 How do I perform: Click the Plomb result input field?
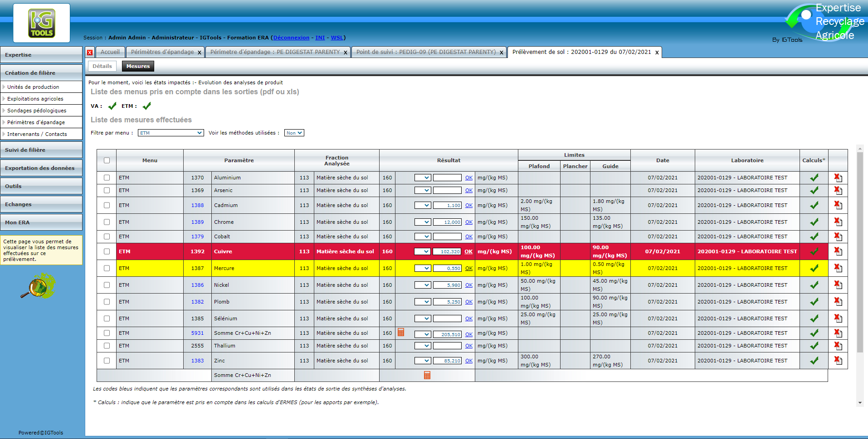click(447, 302)
